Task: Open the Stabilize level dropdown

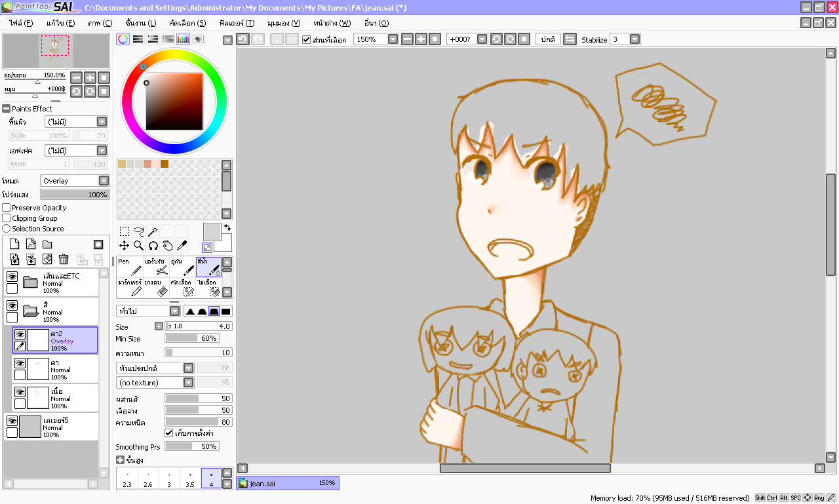Action: pyautogui.click(x=625, y=39)
